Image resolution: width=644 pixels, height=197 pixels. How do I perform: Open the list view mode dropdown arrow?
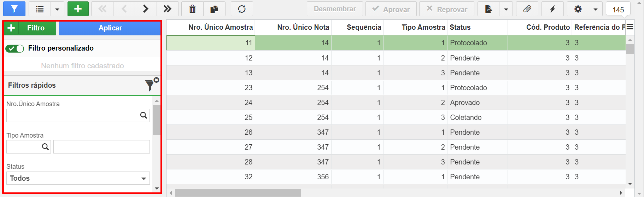pos(57,9)
